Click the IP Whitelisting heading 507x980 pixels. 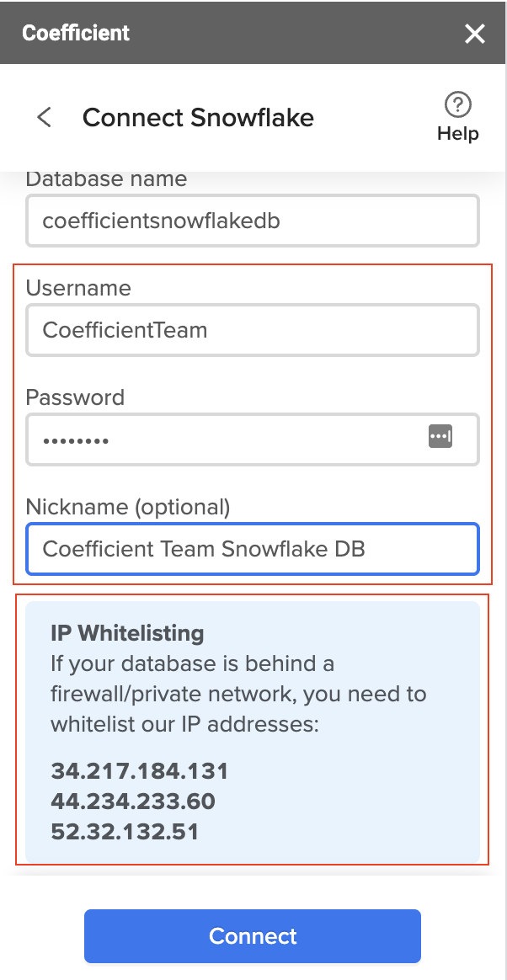127,633
